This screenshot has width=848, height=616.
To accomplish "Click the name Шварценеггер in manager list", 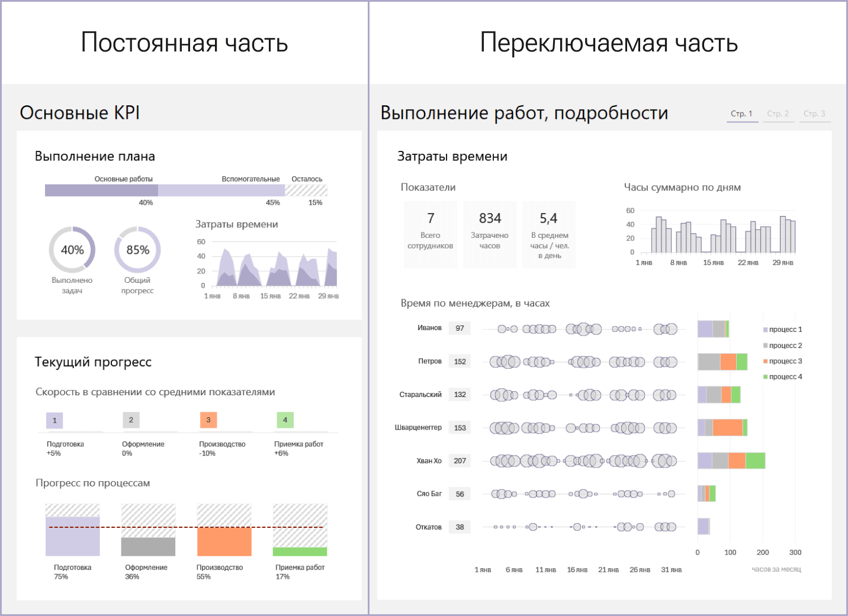I will 418,427.
